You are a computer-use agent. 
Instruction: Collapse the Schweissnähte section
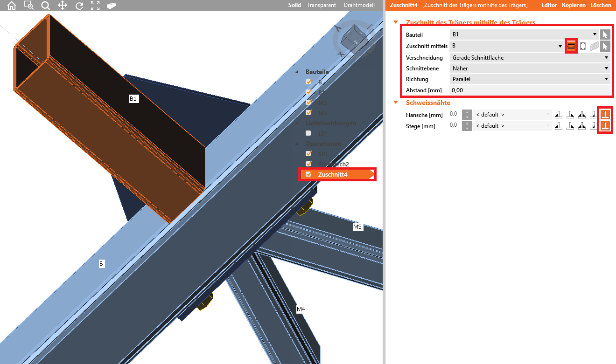(396, 103)
